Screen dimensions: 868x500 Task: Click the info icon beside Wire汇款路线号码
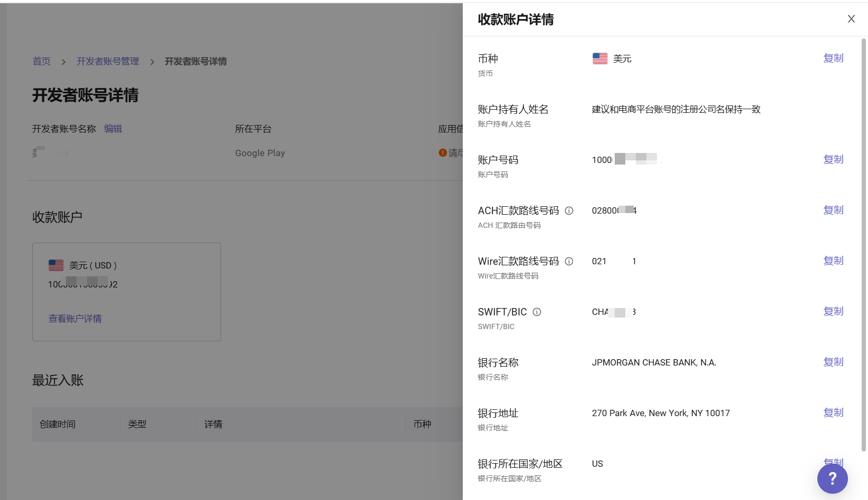[x=569, y=261]
